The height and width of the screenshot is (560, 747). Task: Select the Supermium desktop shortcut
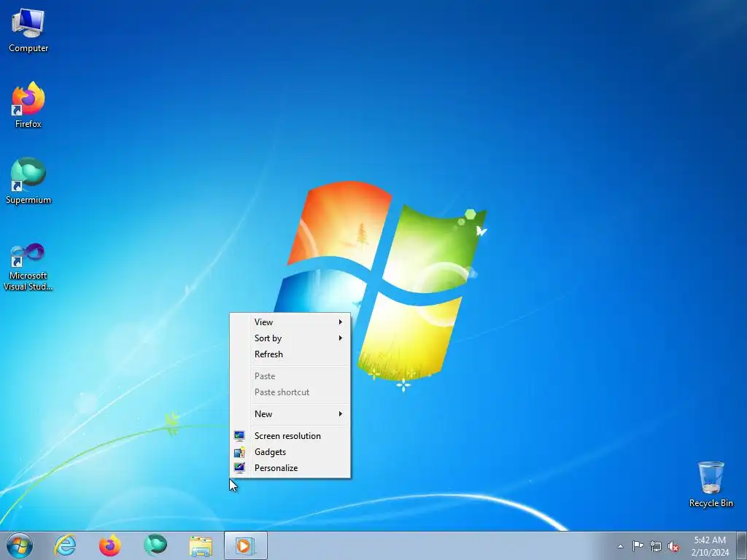pyautogui.click(x=28, y=181)
